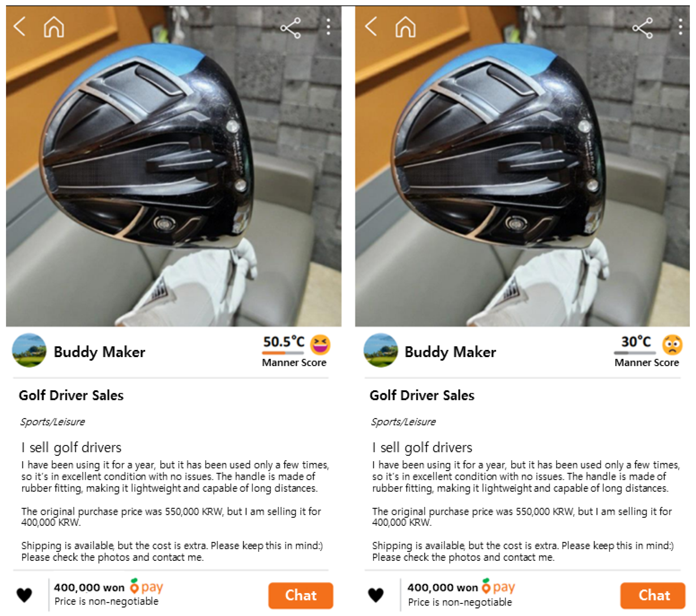This screenshot has width=696, height=616.
Task: Open the share icon in the right listing
Action: pos(643,28)
